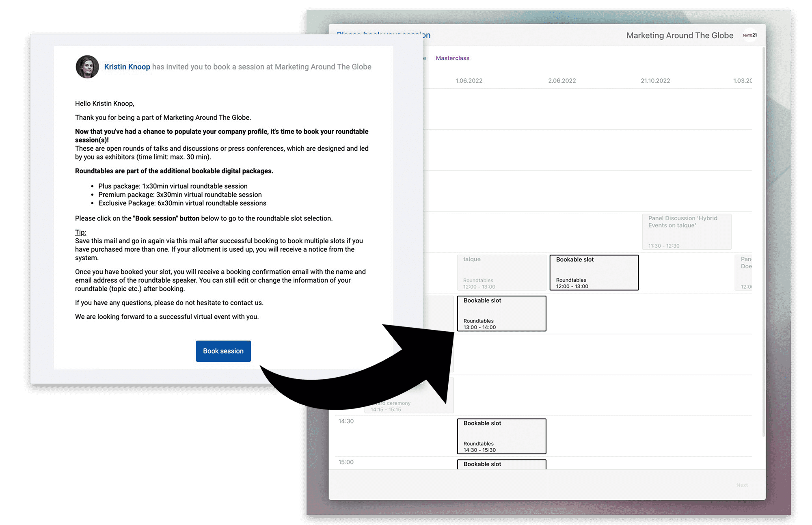The image size is (812, 525).
Task: Switch to the Masterclass tab
Action: 452,58
